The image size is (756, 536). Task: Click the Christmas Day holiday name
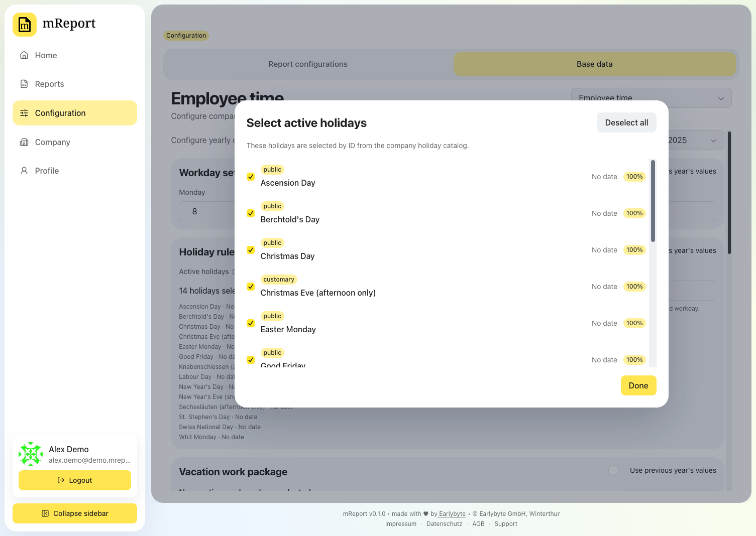287,256
